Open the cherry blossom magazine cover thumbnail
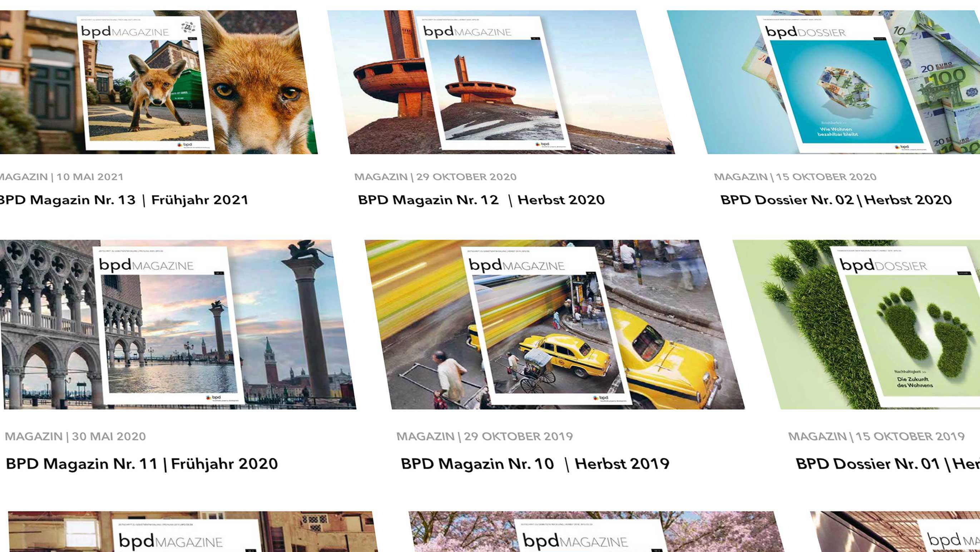Image resolution: width=980 pixels, height=552 pixels. point(597,532)
